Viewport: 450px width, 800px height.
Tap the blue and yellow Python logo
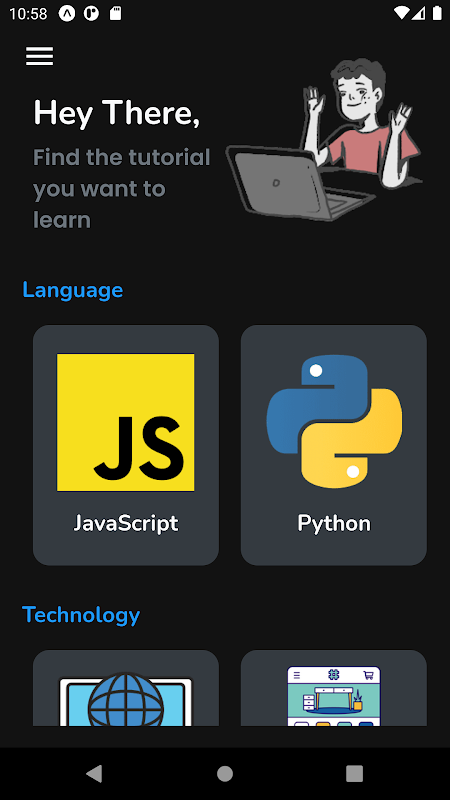pyautogui.click(x=334, y=421)
